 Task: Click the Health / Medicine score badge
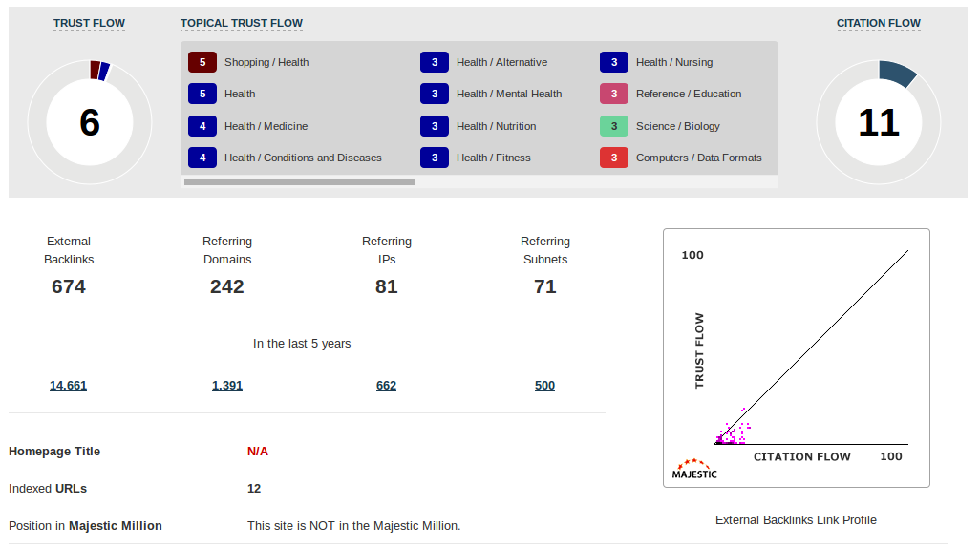pyautogui.click(x=202, y=126)
